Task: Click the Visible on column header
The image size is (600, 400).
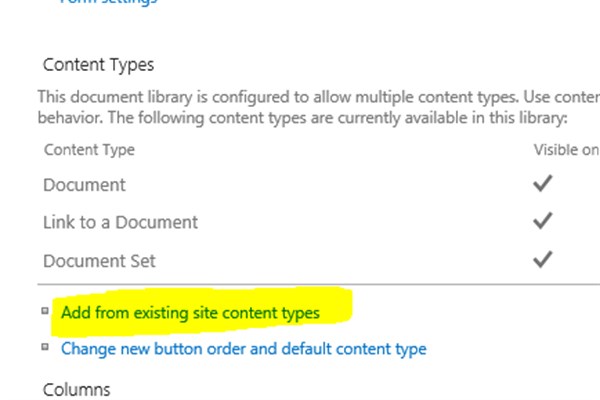Action: point(567,150)
